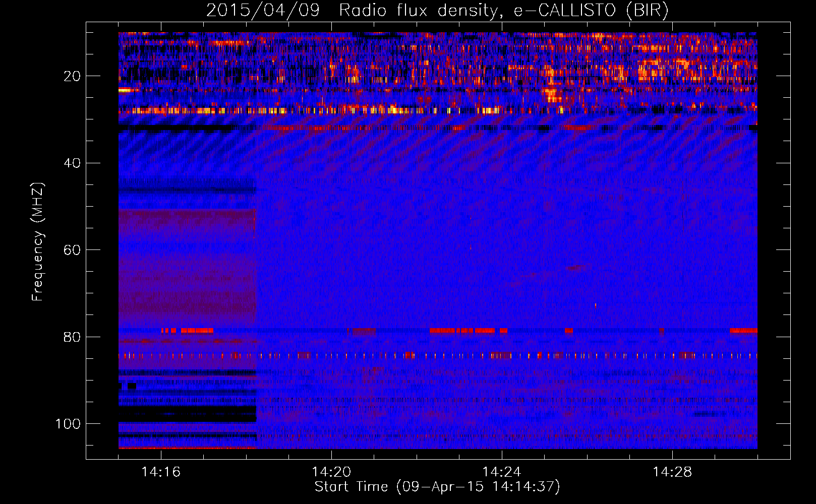Click the 100 MHz frequency tick label
The height and width of the screenshot is (504, 816).
coord(68,423)
